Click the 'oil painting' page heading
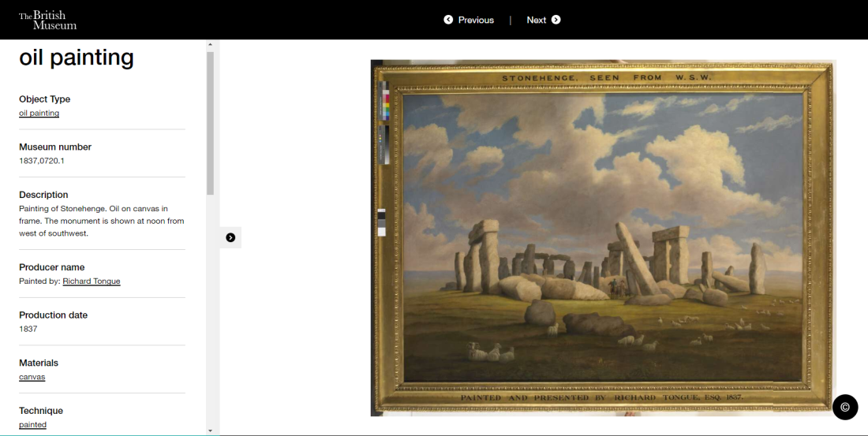Viewport: 868px width, 436px height. tap(77, 58)
